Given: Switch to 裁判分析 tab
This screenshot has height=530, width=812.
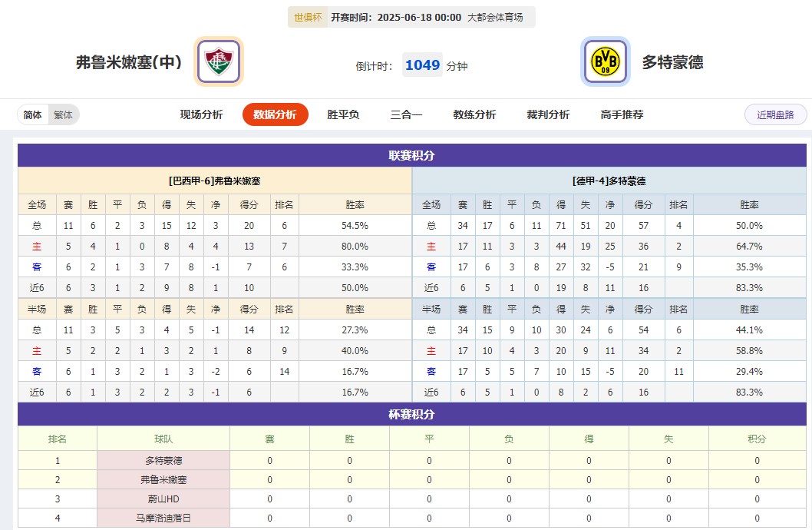Looking at the screenshot, I should coord(548,114).
